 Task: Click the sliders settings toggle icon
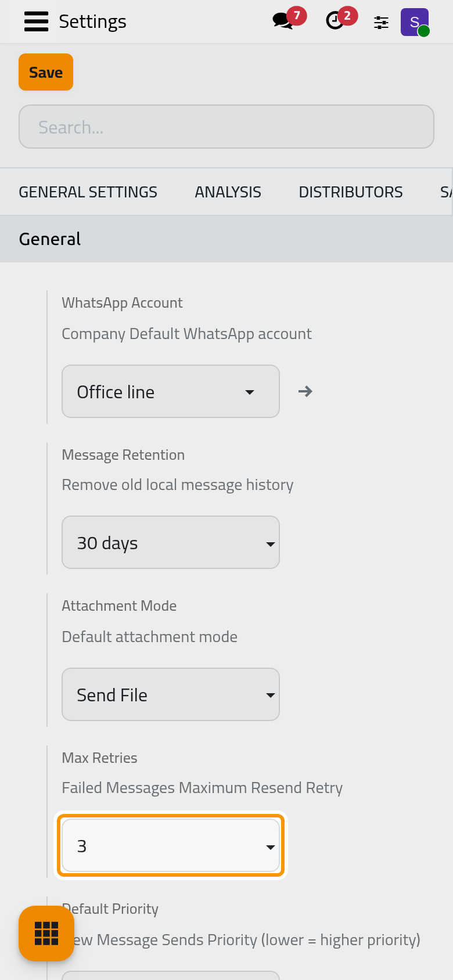click(x=381, y=23)
